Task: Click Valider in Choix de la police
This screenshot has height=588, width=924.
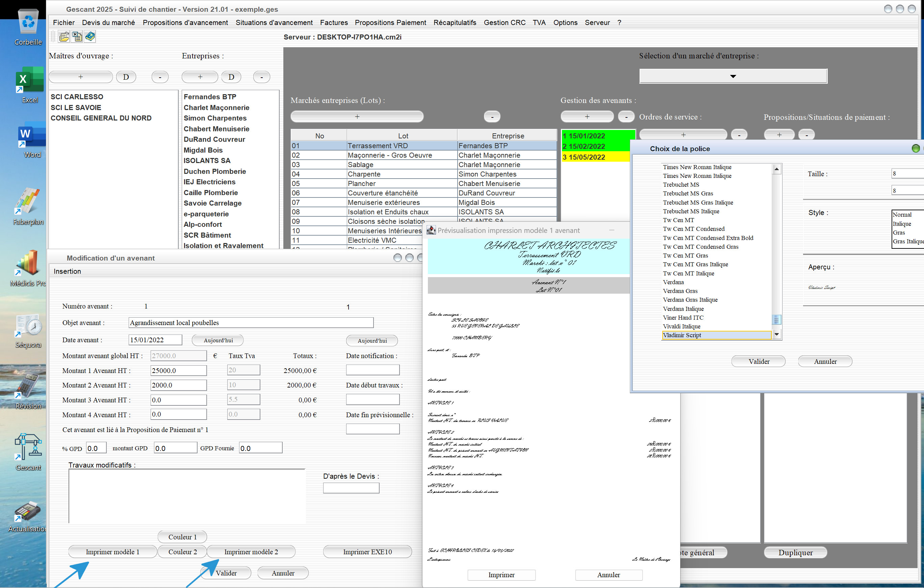Action: (758, 361)
